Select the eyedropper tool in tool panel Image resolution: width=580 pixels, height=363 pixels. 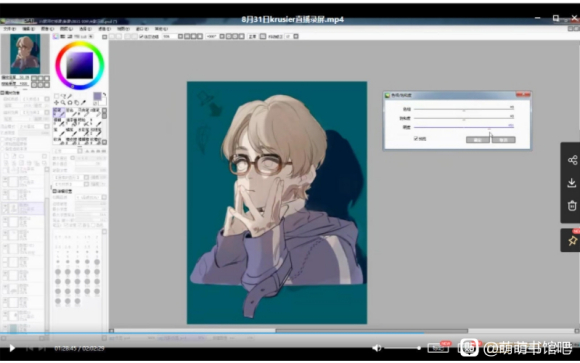83,102
